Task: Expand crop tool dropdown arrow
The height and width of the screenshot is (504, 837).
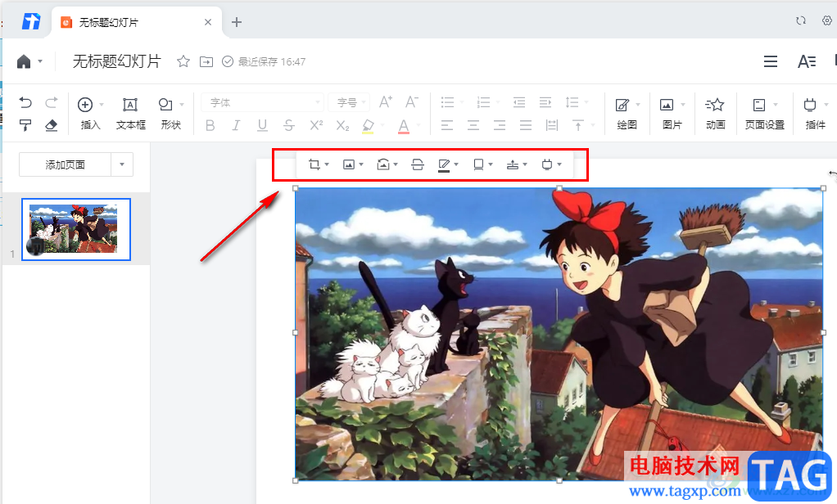Action: 327,164
